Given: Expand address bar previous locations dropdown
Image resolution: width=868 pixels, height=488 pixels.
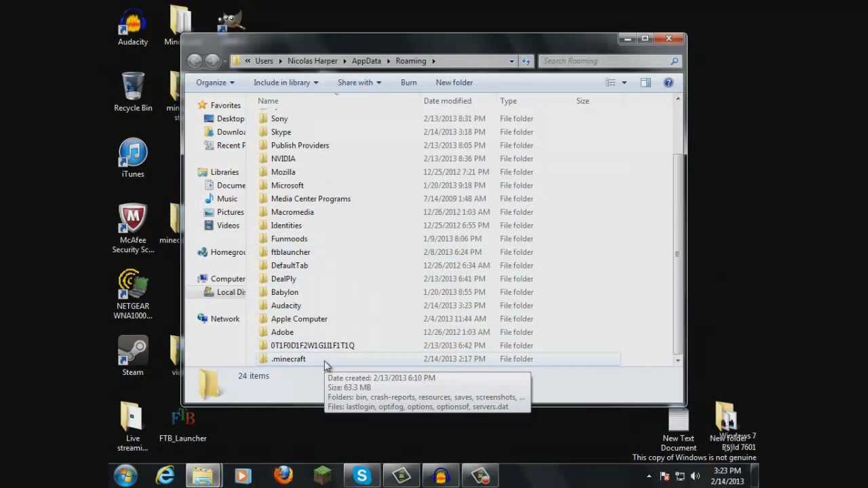Looking at the screenshot, I should tap(512, 61).
